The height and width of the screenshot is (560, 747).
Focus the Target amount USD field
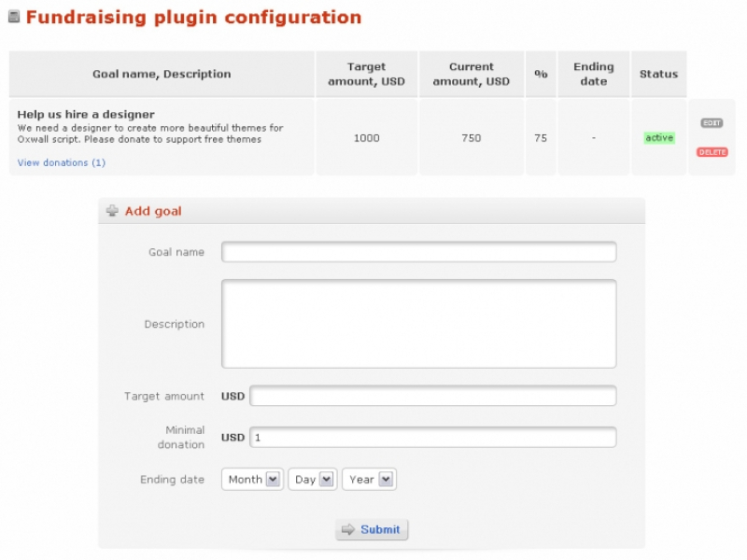coord(432,396)
